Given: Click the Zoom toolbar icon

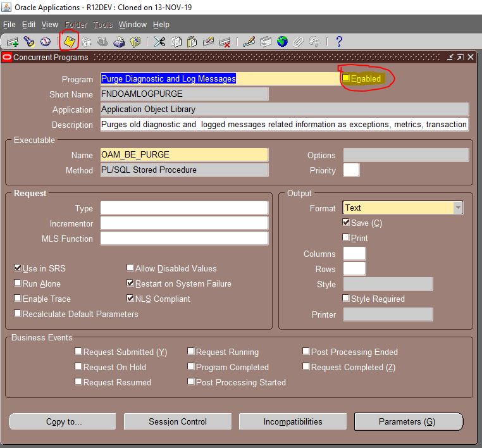Looking at the screenshot, I should (266, 42).
